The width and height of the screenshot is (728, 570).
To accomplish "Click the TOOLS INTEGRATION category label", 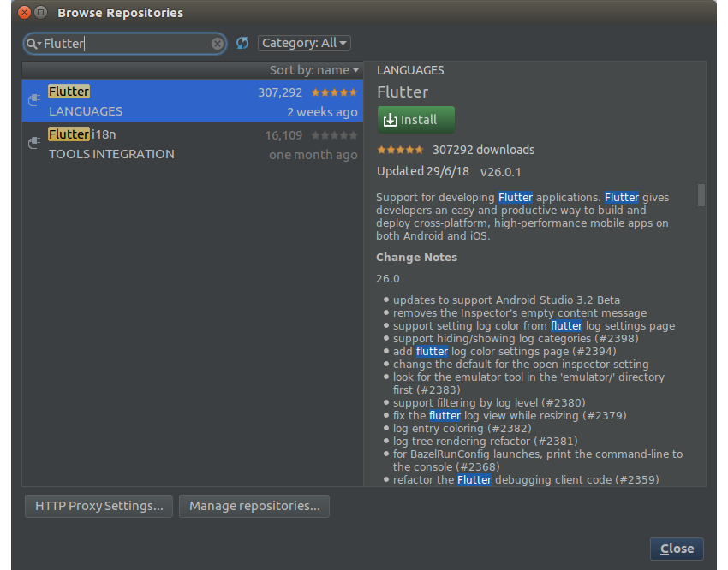I will [111, 154].
